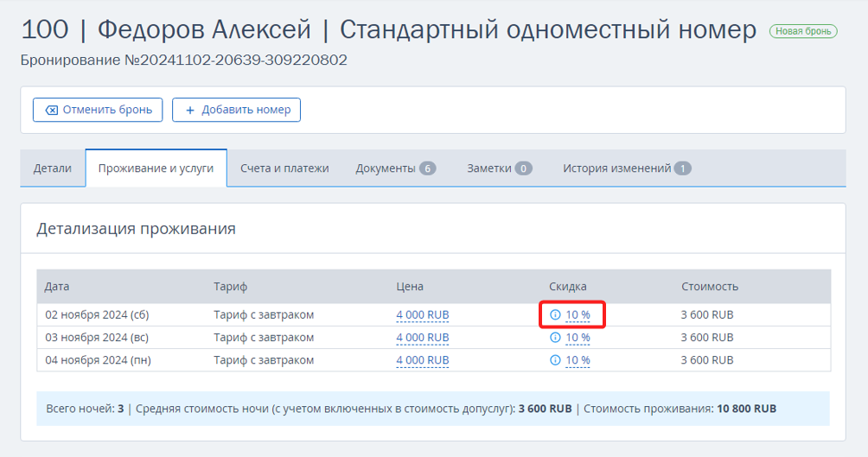Screen dimensions: 868x457
Task: Click the Тариф column header
Action: pyautogui.click(x=230, y=287)
